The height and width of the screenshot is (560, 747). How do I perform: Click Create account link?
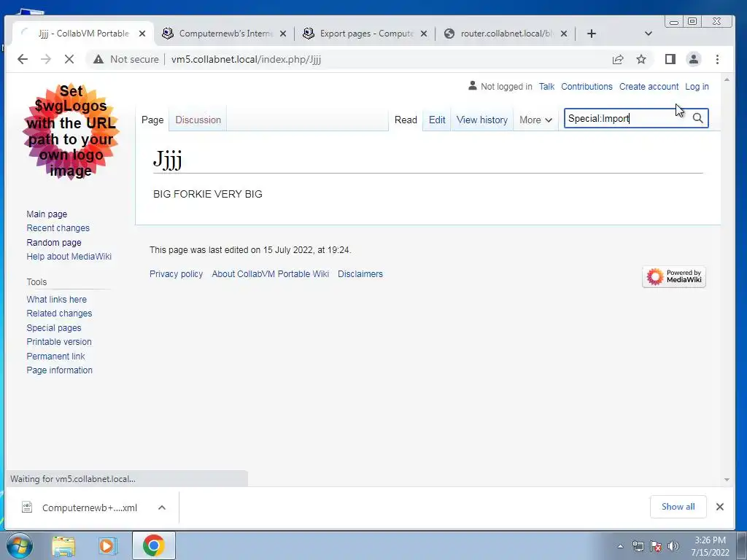pos(649,87)
